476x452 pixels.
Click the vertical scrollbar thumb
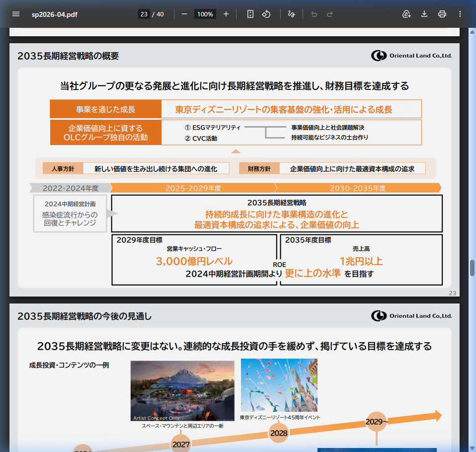(472, 268)
